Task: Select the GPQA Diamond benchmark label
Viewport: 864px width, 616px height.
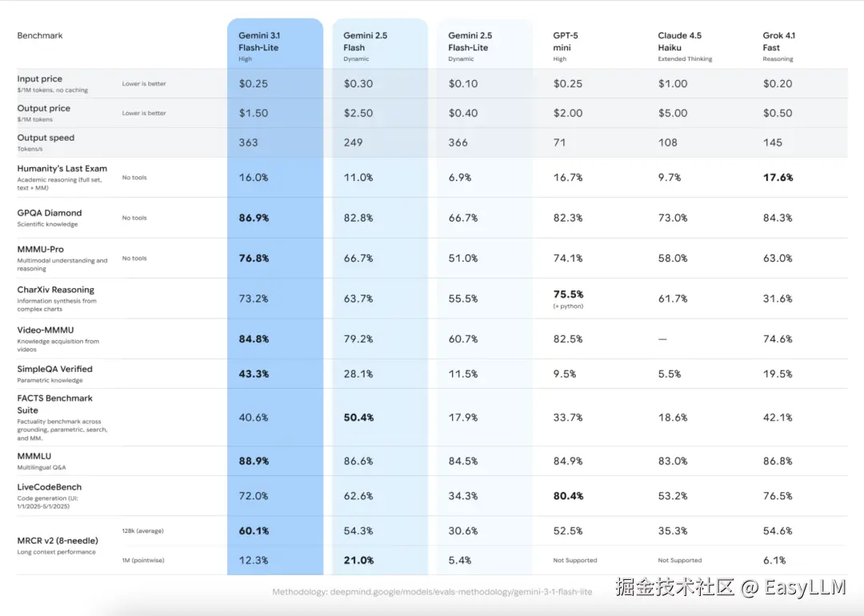Action: 50,213
